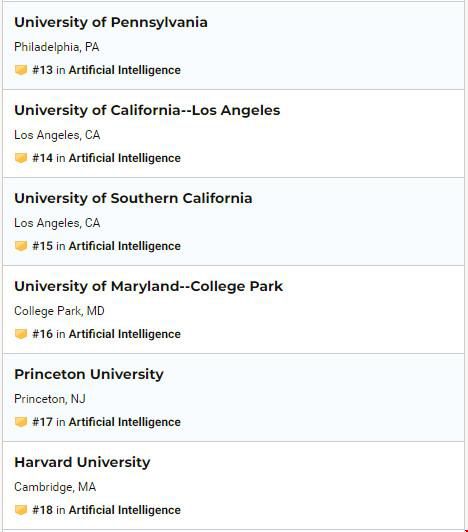Click the #16 in Artificial Intelligence ranking
Viewport: 468px width, 532px height.
[106, 334]
